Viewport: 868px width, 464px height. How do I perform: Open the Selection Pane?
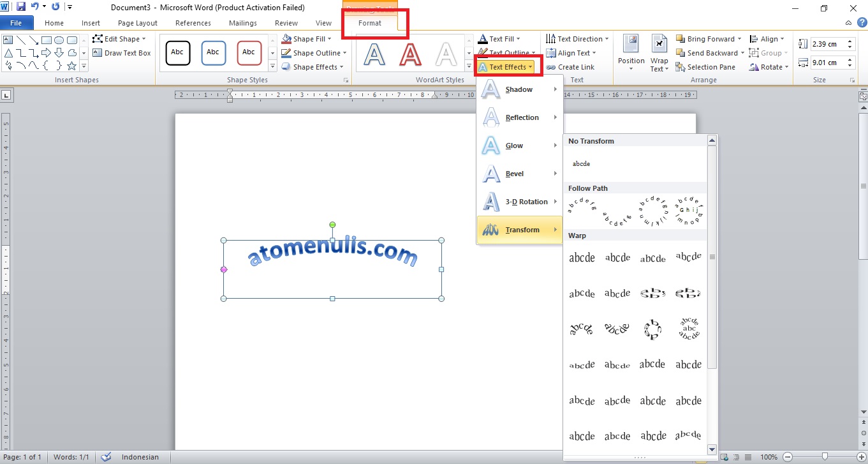[705, 67]
